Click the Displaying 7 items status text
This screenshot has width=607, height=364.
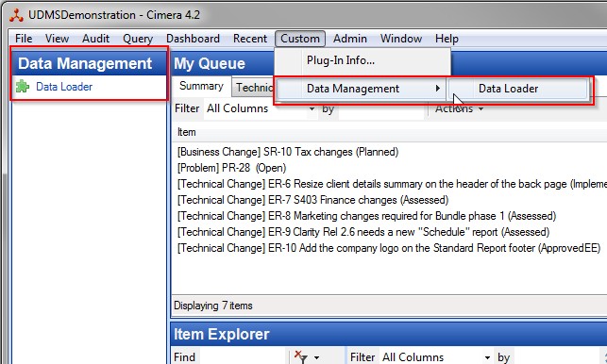213,306
